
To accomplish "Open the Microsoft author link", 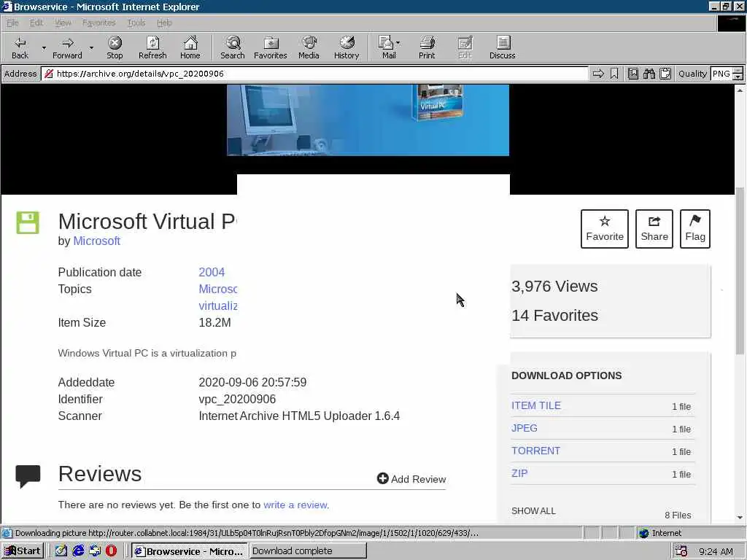I will 97,241.
